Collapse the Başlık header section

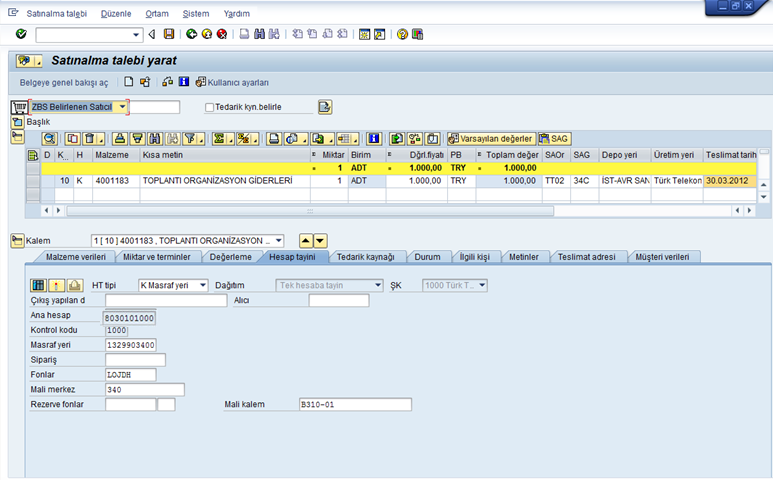[17, 122]
